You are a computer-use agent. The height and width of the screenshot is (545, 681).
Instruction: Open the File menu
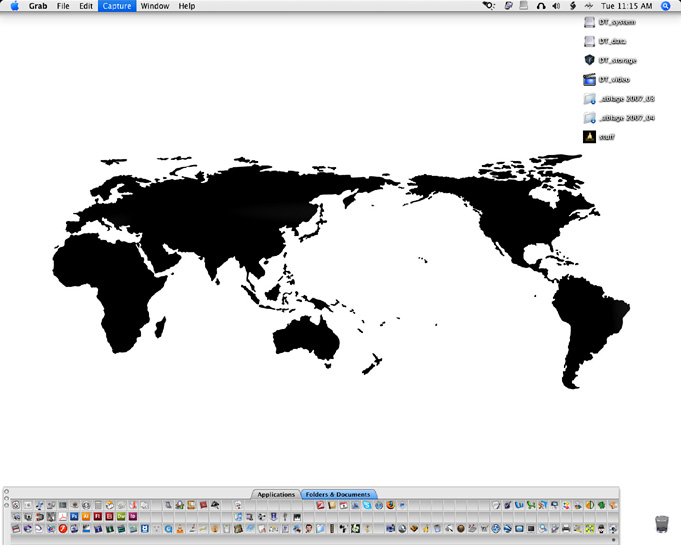(x=63, y=6)
